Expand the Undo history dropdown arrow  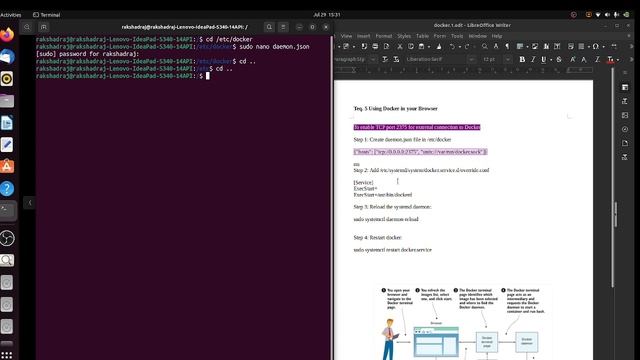pos(460,47)
